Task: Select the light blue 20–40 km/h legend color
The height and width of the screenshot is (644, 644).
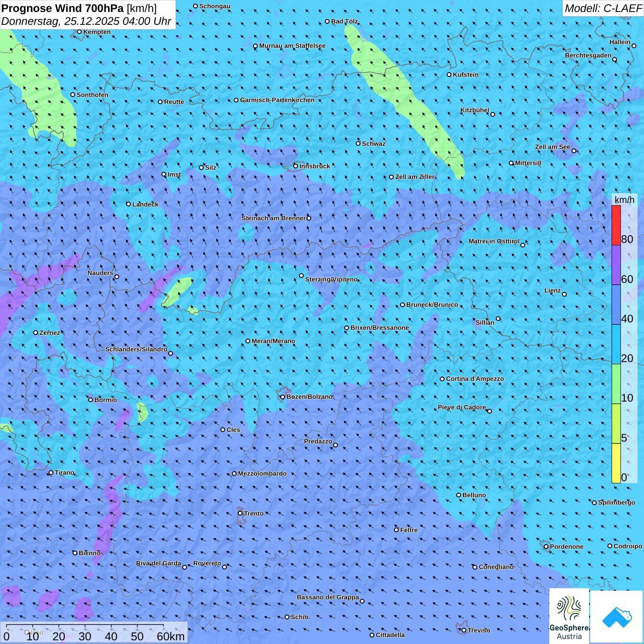Action: [616, 345]
